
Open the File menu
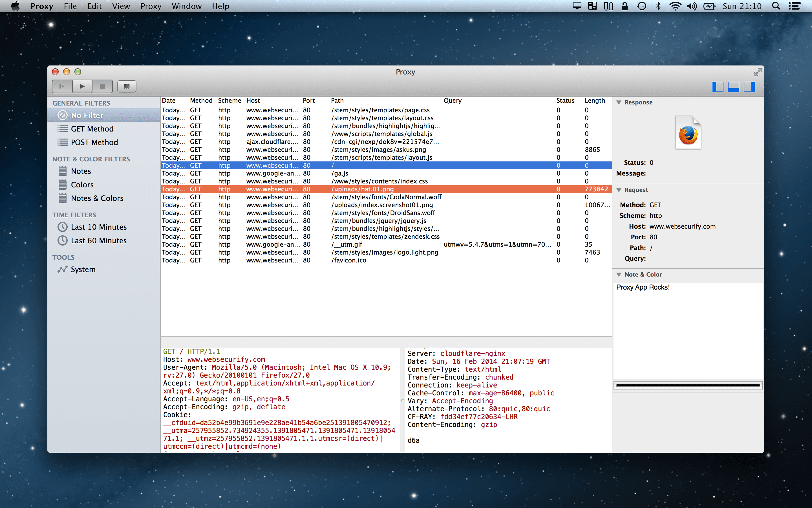click(x=70, y=6)
